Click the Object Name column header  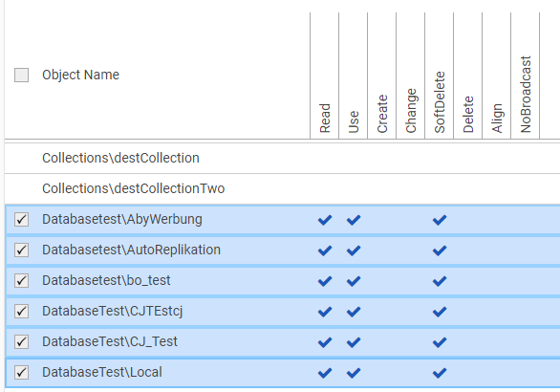point(80,75)
